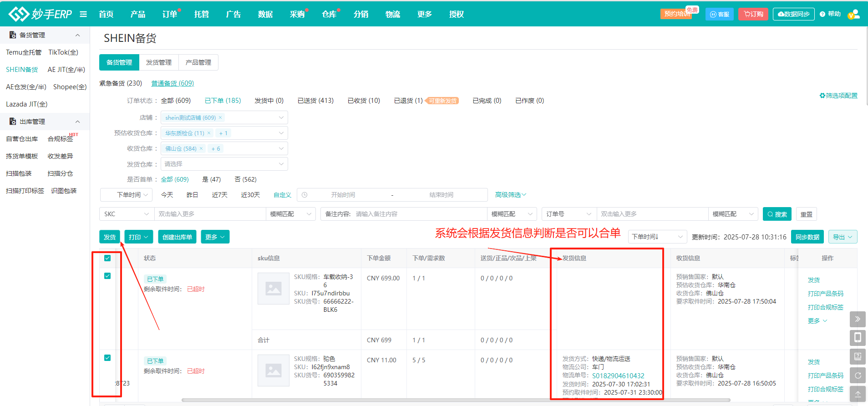This screenshot has height=406, width=868.
Task: Uncheck the 驼色 order row checkbox
Action: [107, 358]
